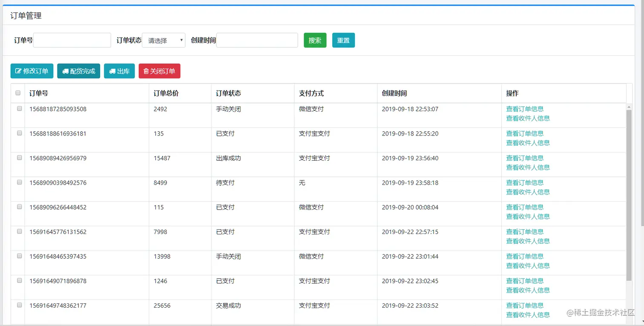The height and width of the screenshot is (326, 644).
Task: Open 查看收件人信息 for order 15691649071896878
Action: click(x=528, y=290)
